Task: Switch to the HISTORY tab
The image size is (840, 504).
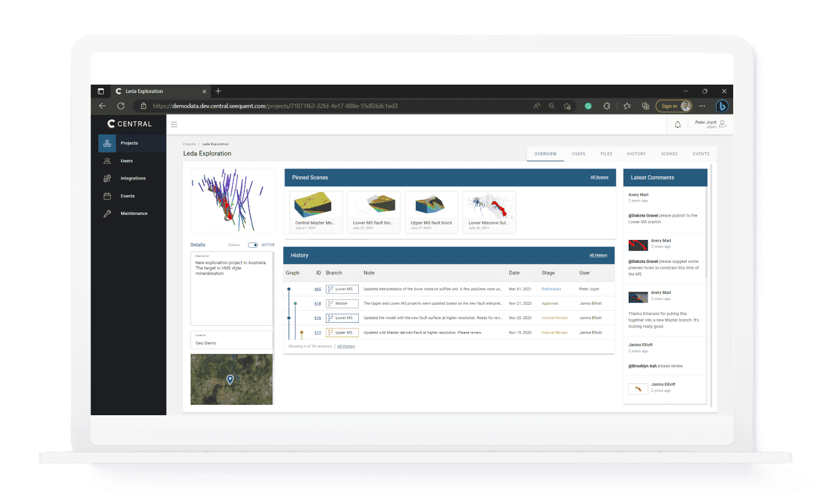Action: [x=636, y=154]
